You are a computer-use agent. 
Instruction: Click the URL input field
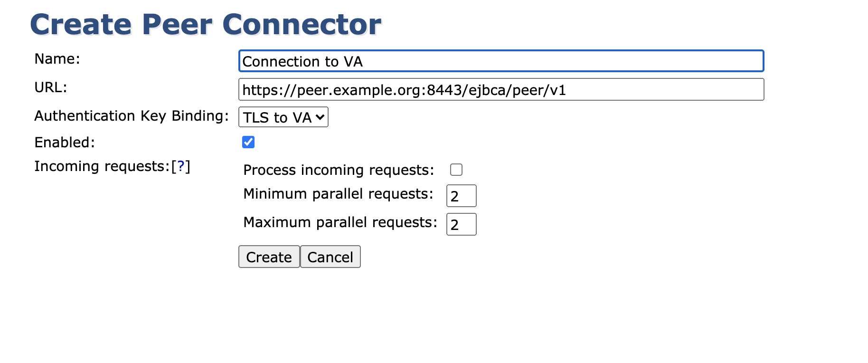click(x=501, y=90)
